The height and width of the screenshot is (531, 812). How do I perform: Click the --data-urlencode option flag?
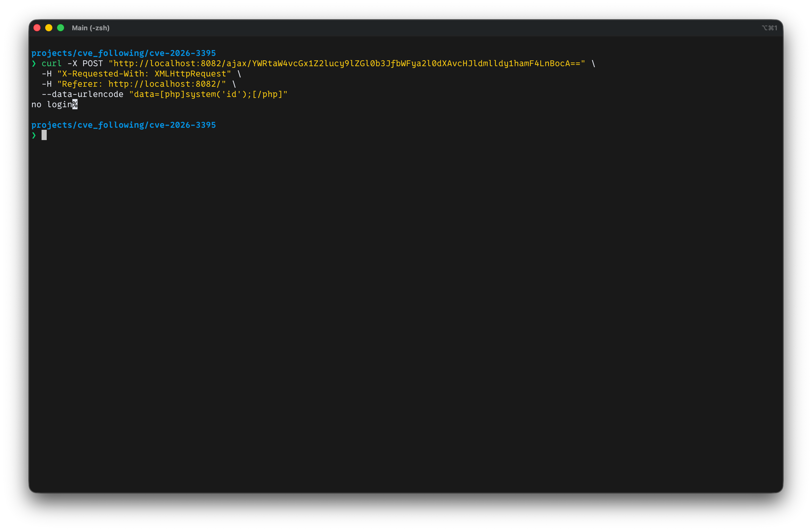coord(82,94)
